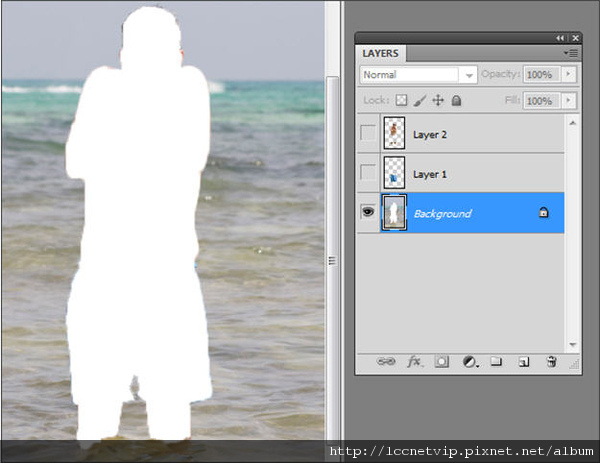Click the Layers panel resize grip corner

click(x=574, y=365)
